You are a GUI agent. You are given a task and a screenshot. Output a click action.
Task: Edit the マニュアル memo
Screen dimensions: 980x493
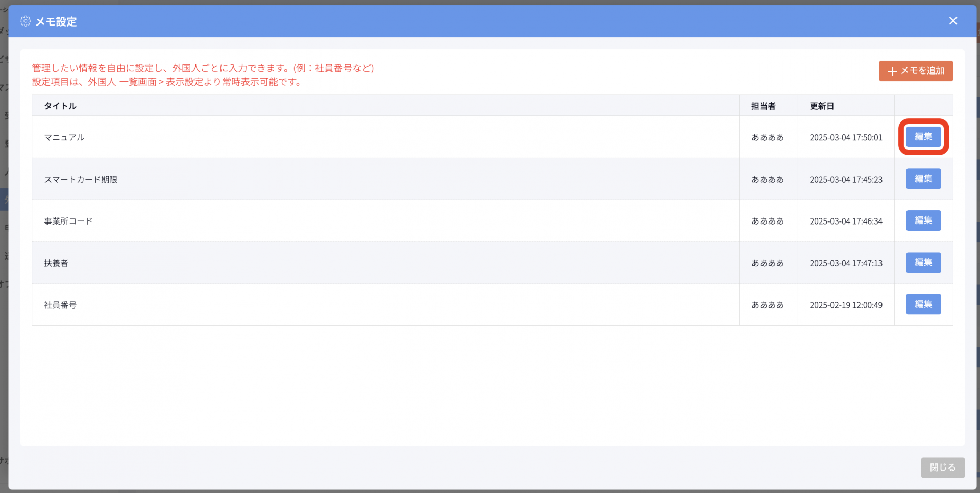tap(923, 137)
